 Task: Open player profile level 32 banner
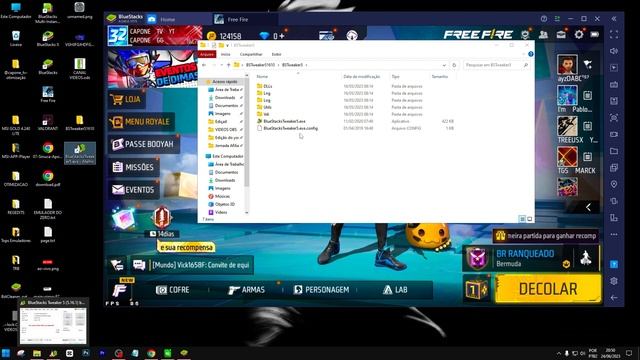[x=155, y=36]
